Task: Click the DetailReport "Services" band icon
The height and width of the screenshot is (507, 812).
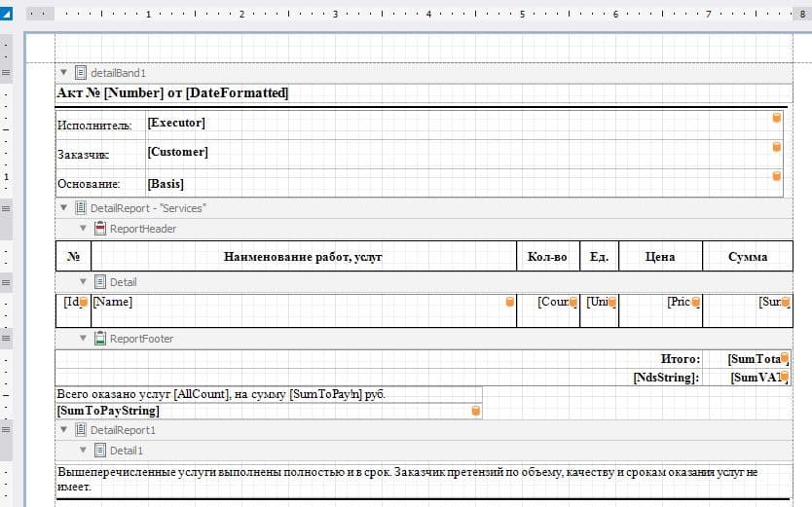Action: (x=81, y=208)
